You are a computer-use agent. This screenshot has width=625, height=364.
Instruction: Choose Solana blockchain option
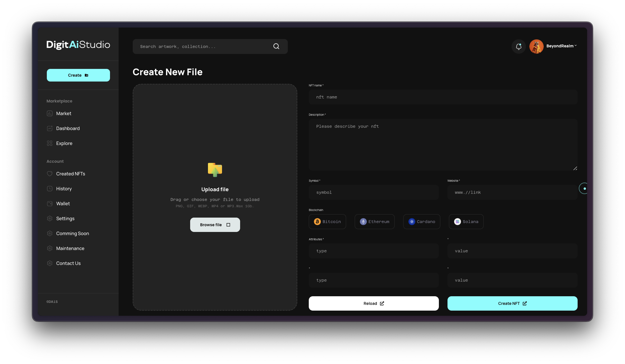466,222
